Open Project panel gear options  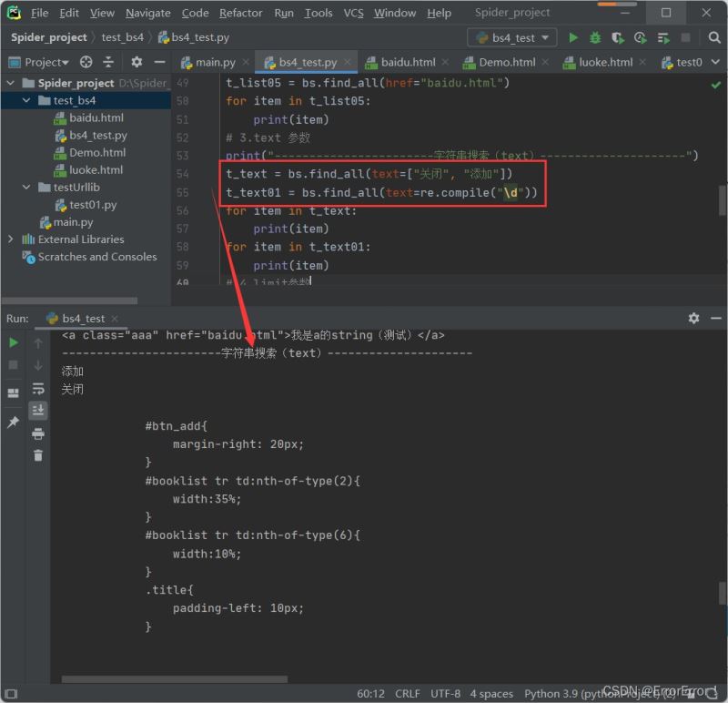(x=136, y=62)
